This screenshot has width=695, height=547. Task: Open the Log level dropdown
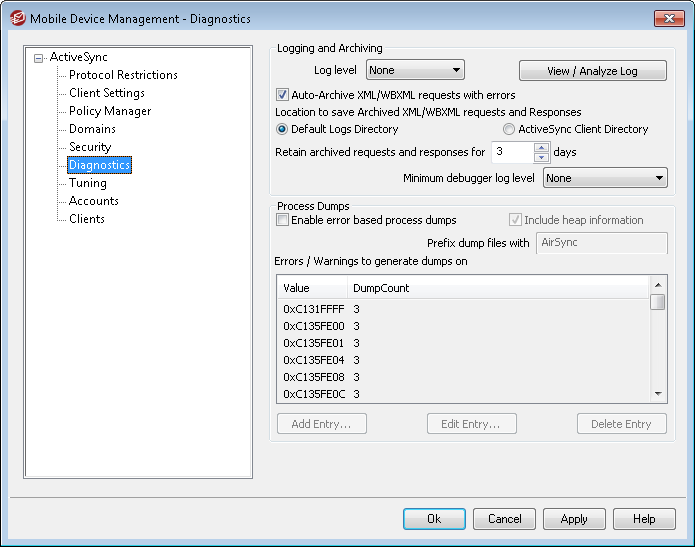point(415,70)
